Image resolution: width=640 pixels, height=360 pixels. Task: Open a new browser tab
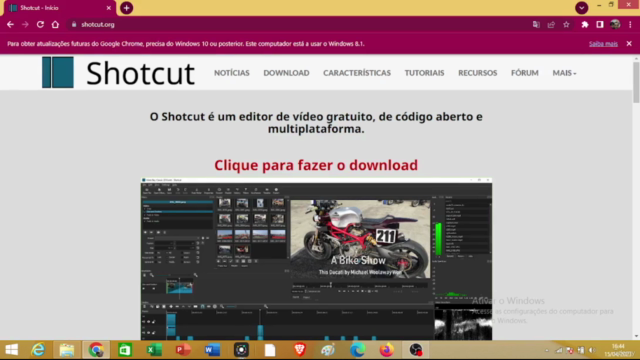pyautogui.click(x=127, y=8)
